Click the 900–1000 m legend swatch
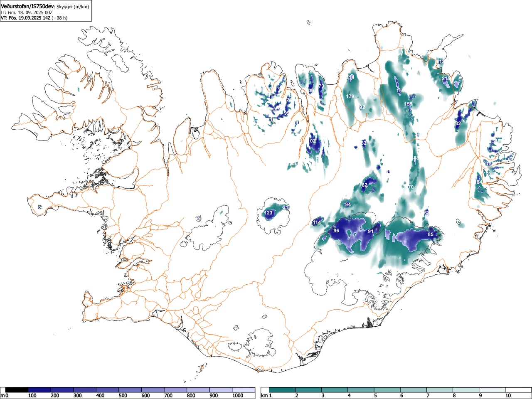This screenshot has height=399, width=532. point(221,390)
